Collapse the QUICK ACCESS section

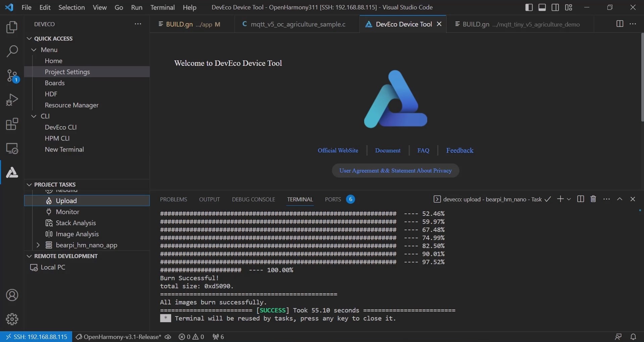click(29, 39)
